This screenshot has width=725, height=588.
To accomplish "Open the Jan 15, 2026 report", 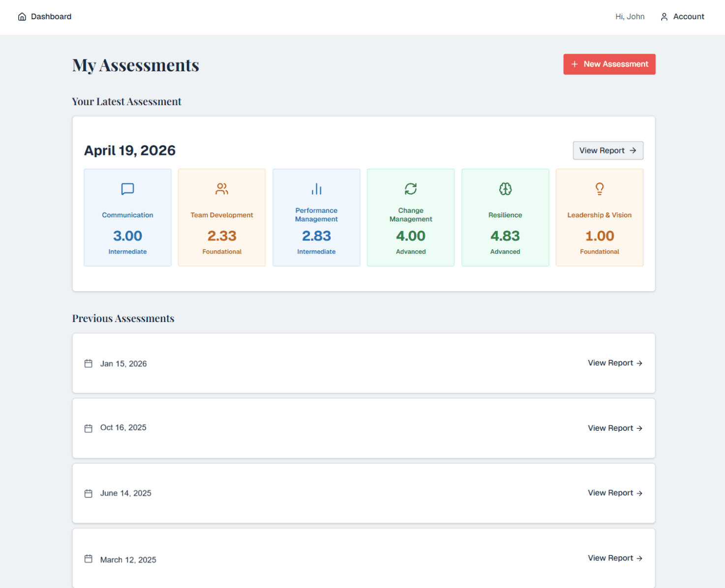I will click(615, 363).
